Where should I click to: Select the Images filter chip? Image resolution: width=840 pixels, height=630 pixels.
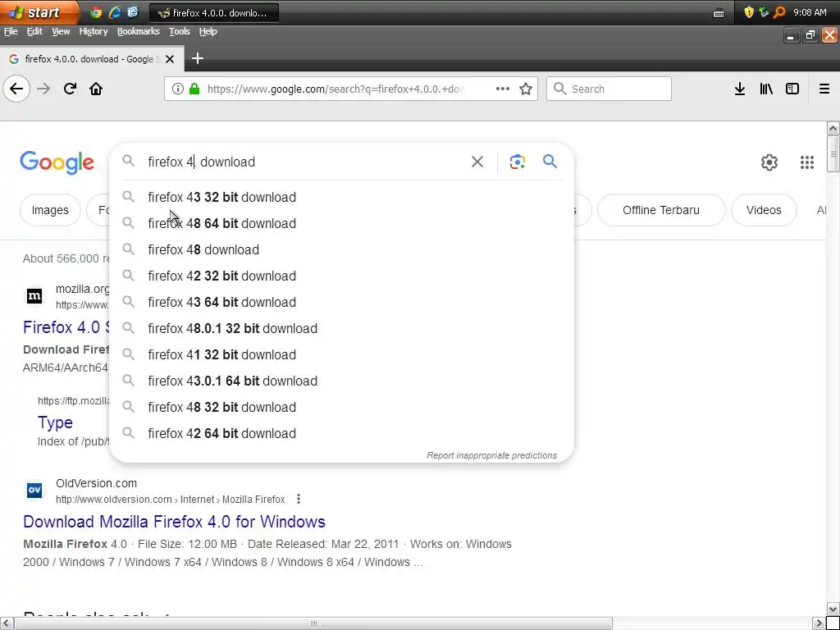[x=50, y=210]
